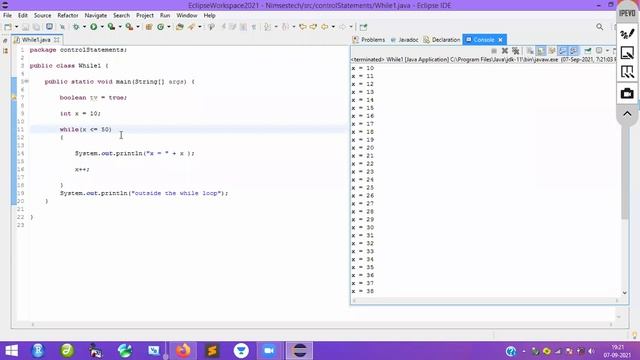Click the "x = 20" console output line

362,148
